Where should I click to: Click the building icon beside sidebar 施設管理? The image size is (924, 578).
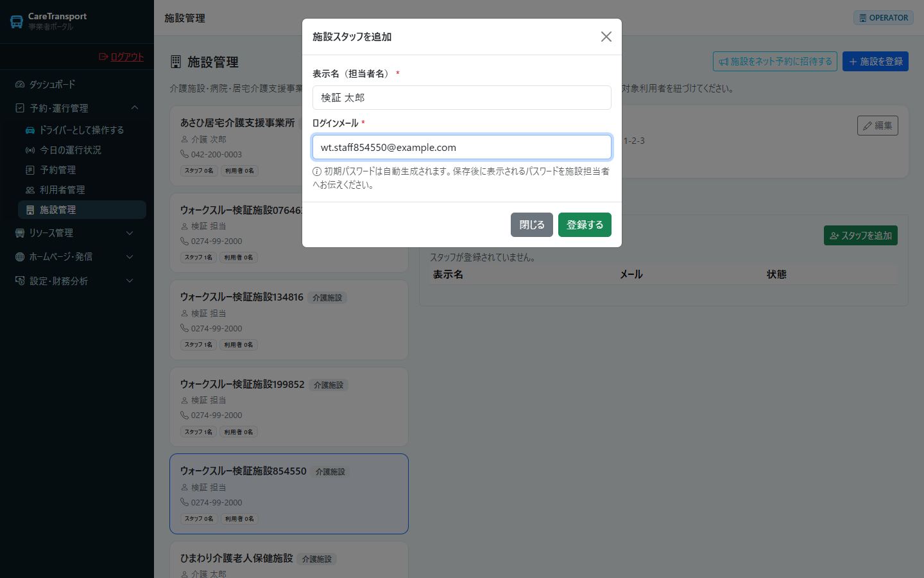(30, 209)
